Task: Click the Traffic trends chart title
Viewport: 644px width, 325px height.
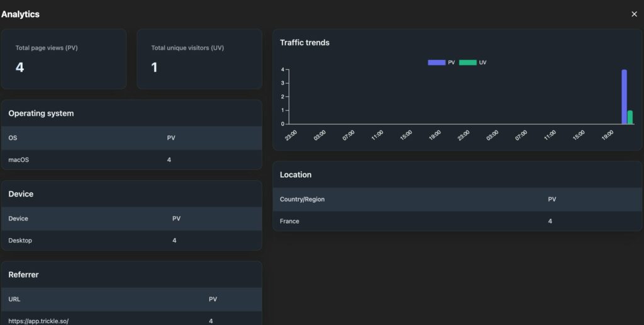Action: (304, 43)
